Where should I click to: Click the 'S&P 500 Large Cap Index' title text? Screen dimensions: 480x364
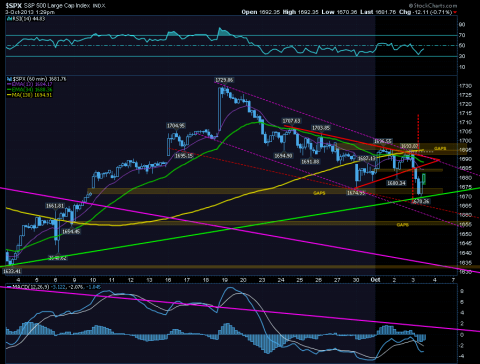click(57, 6)
